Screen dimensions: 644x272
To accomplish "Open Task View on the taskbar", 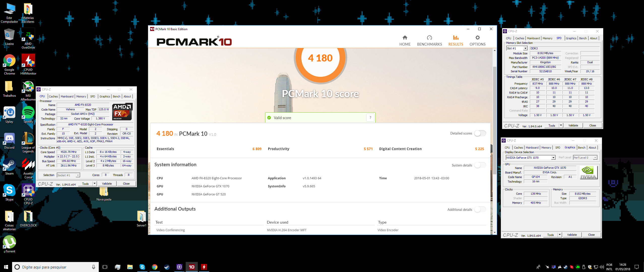I will point(105,267).
